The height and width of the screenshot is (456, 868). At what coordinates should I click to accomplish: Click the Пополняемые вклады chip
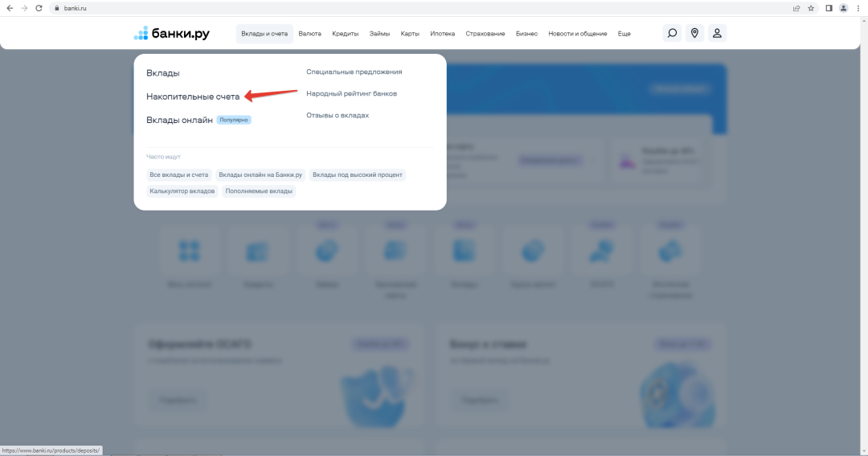pyautogui.click(x=259, y=191)
